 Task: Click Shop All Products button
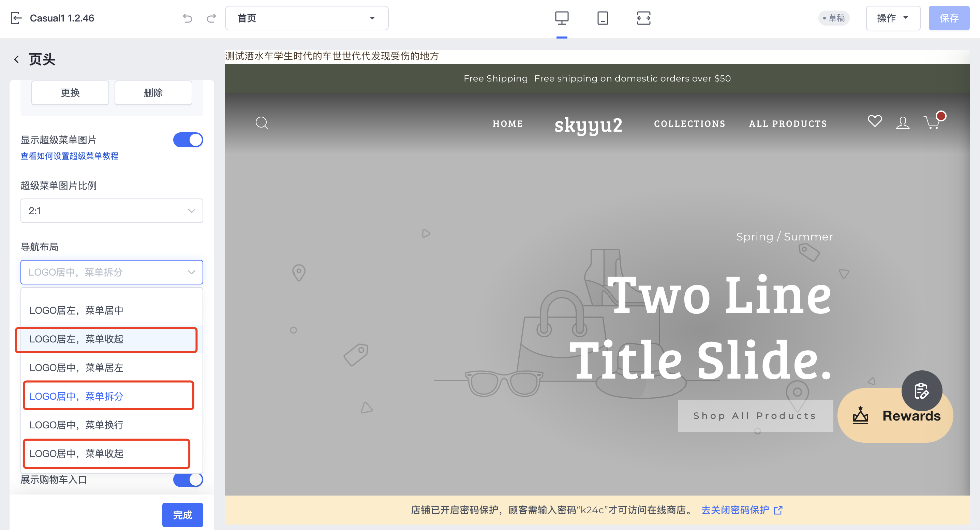pos(755,415)
